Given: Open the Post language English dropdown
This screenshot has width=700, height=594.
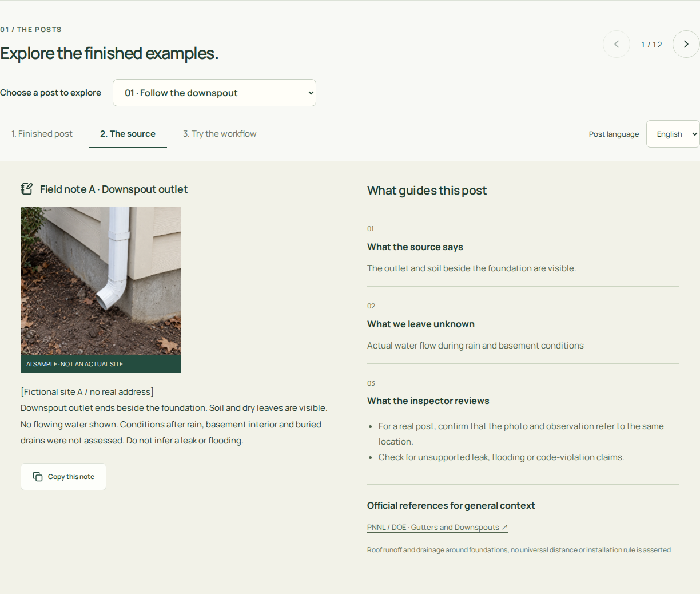Looking at the screenshot, I should click(x=673, y=134).
